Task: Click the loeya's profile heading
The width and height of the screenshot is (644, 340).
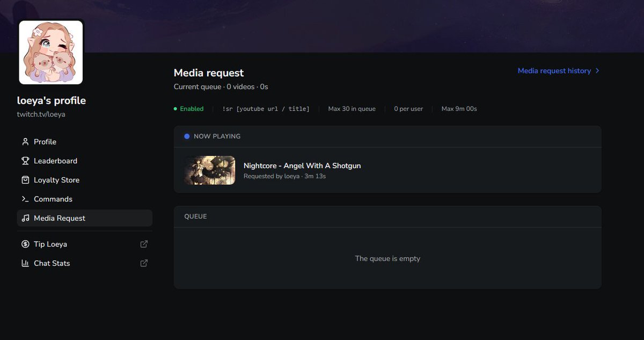Action: point(52,100)
